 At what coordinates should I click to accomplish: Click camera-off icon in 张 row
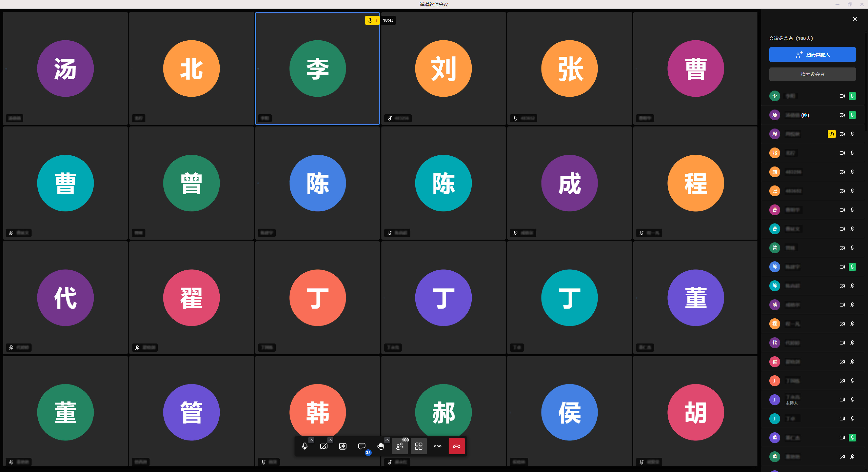[x=842, y=191]
